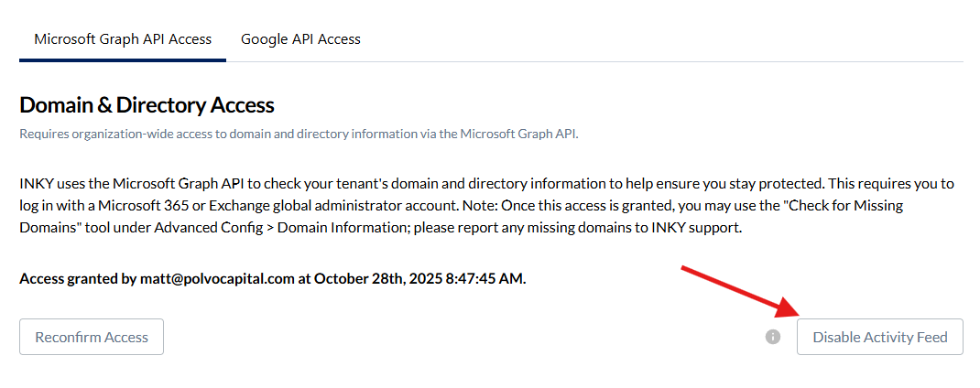Image resolution: width=980 pixels, height=388 pixels.
Task: Click the blue underline beneath the active tab
Action: tap(123, 60)
